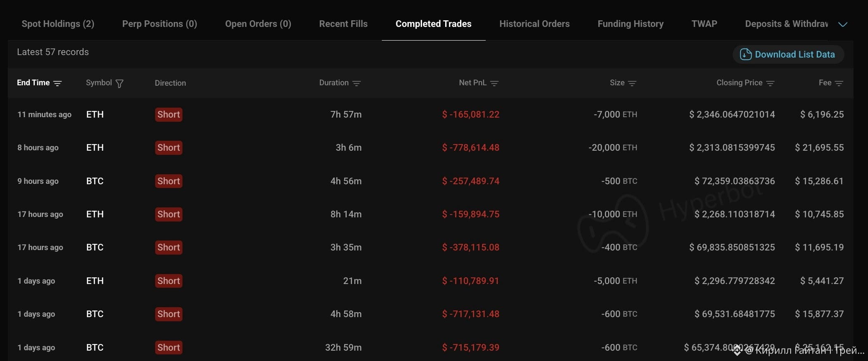Sort by Closing Price icon
The height and width of the screenshot is (361, 868).
770,83
